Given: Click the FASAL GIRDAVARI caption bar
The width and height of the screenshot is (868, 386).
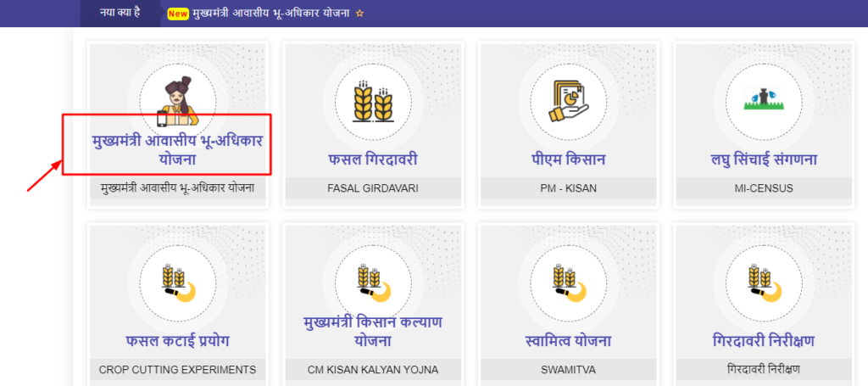Looking at the screenshot, I should click(x=373, y=188).
